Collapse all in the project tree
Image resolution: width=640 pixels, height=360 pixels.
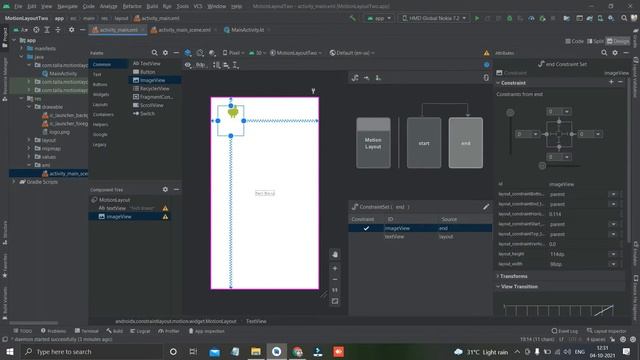tap(58, 30)
